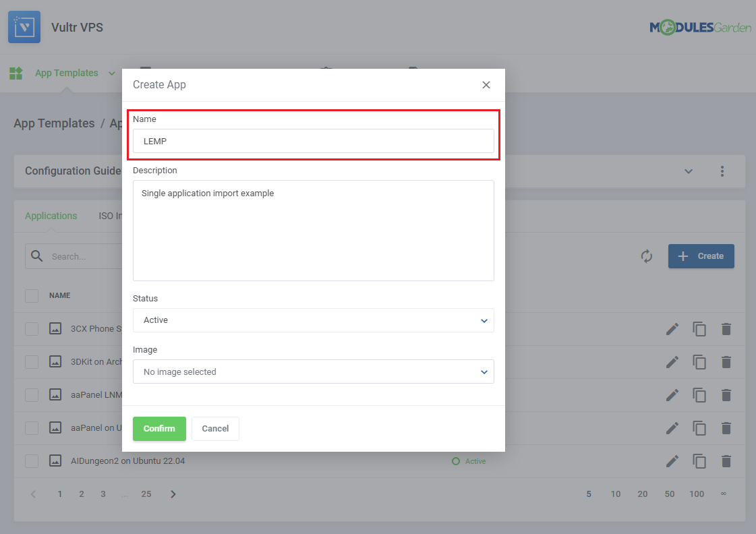Click the image icon of 3DKit row
Screen dimensions: 756x534
[55, 361]
